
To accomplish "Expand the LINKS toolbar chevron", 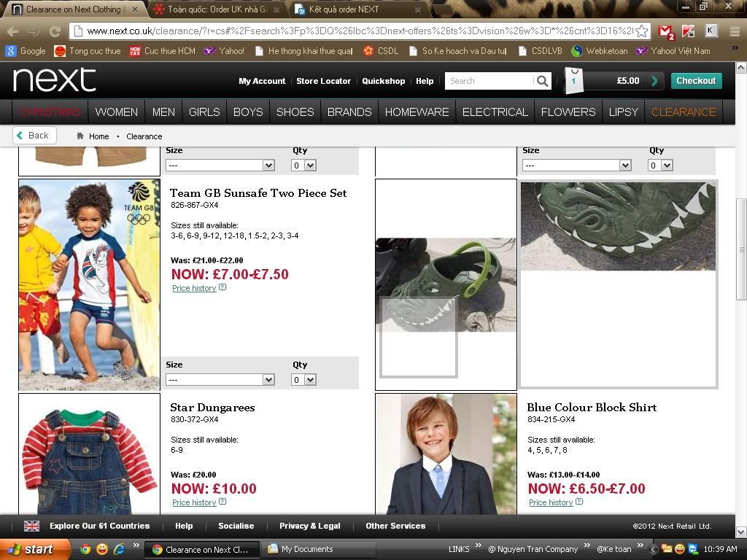I will coord(479,545).
